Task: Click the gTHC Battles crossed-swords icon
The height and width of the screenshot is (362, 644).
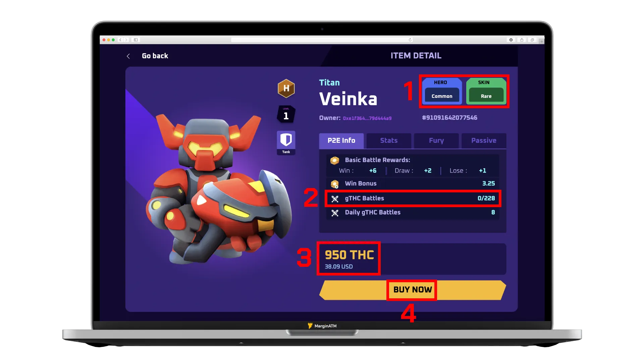Action: (x=335, y=198)
